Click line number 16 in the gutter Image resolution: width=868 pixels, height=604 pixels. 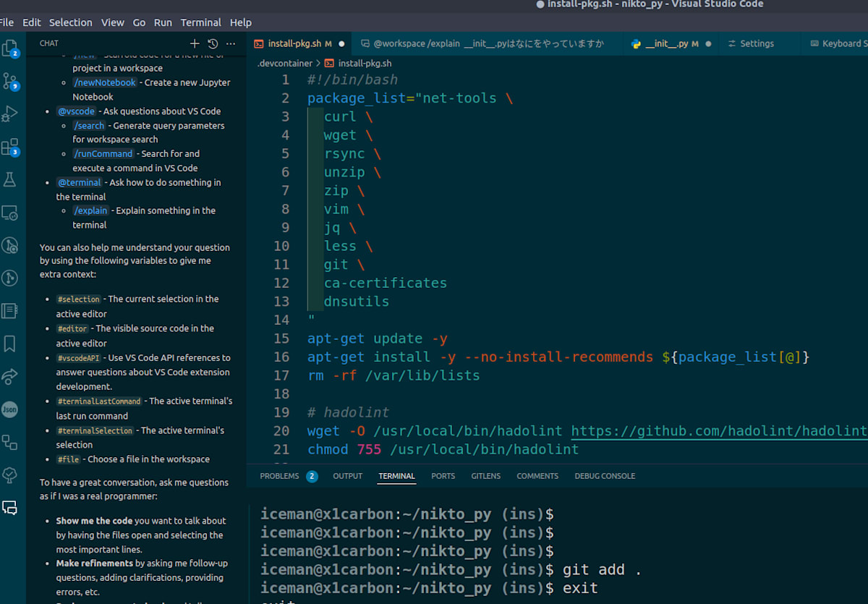(281, 357)
